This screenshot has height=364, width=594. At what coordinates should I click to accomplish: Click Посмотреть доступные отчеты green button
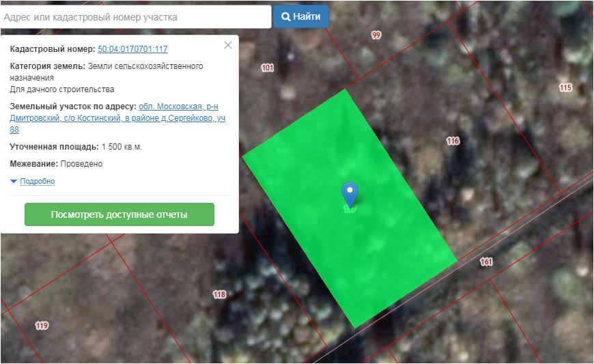click(119, 214)
